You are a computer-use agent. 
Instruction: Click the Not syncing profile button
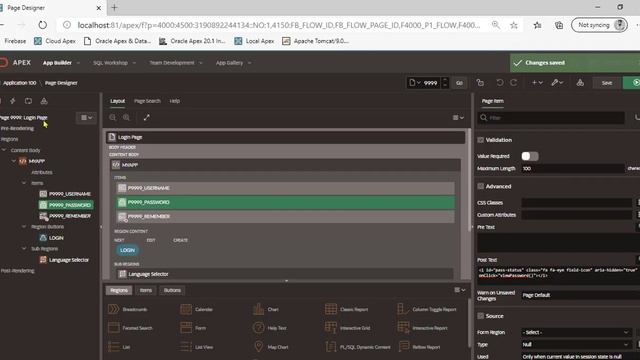coord(599,25)
